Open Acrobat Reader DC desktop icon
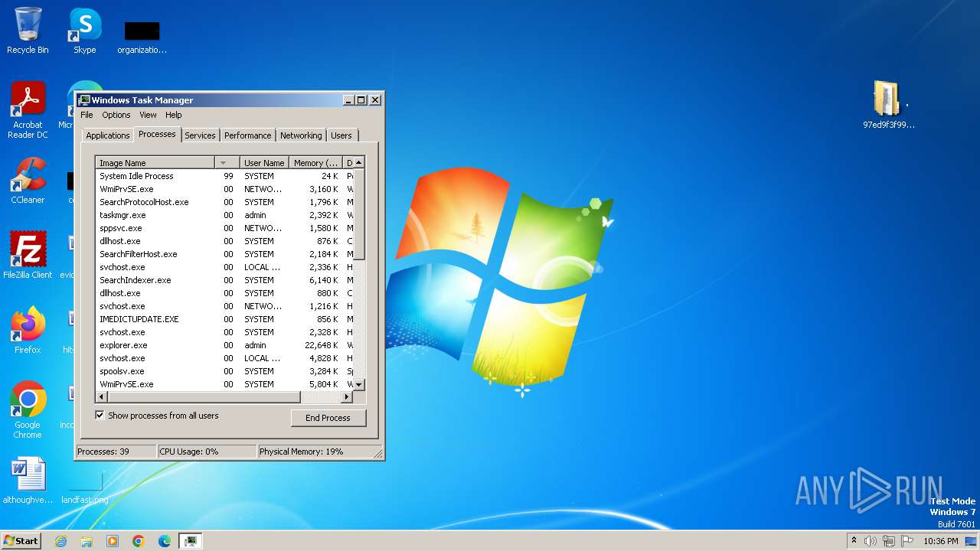 coord(28,110)
